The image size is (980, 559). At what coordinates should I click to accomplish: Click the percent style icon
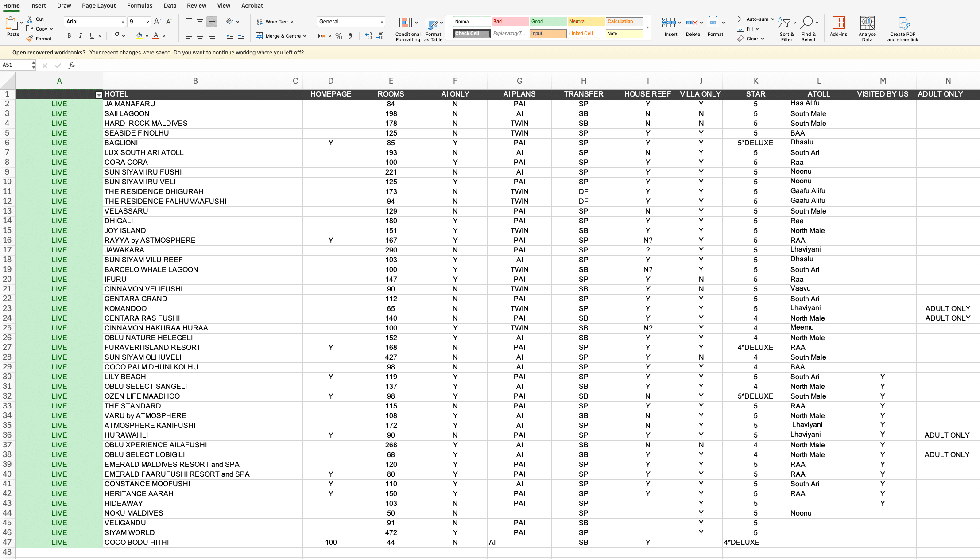[339, 36]
